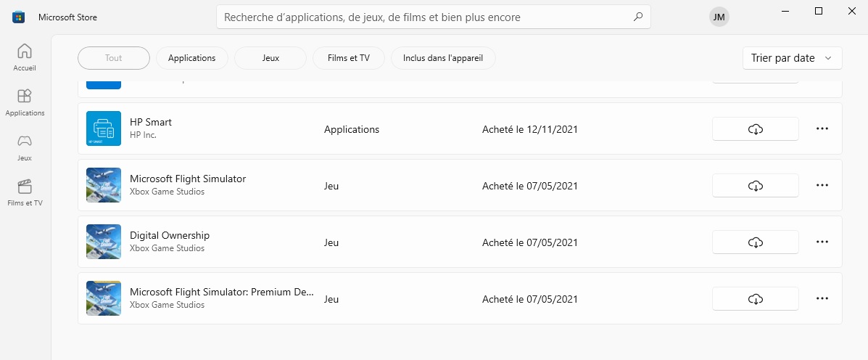
Task: Open the Accueil home page
Action: point(25,57)
